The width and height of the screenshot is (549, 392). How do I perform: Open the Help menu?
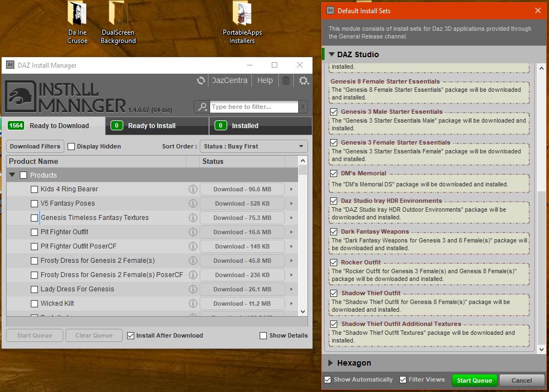tap(265, 80)
